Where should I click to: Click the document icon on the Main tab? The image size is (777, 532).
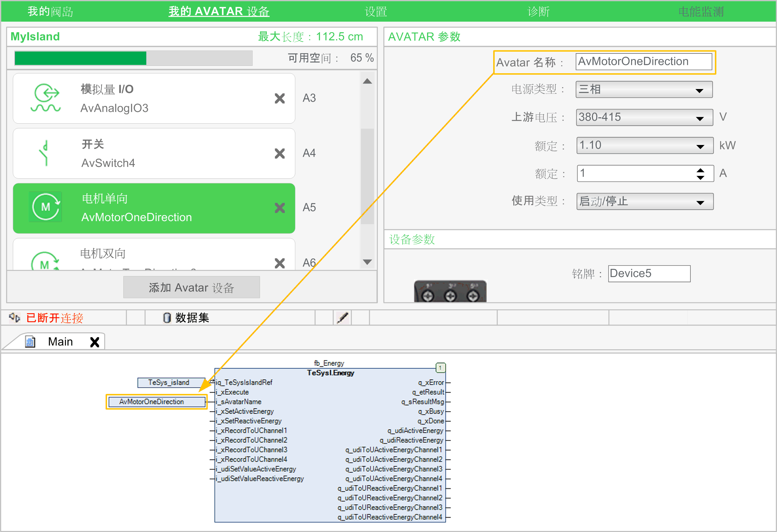[x=30, y=341]
